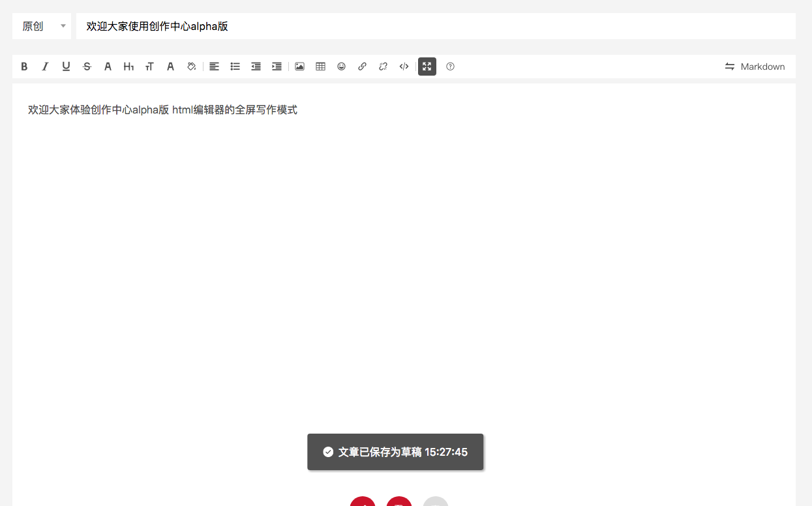Insert a code block
812x506 pixels.
pos(404,67)
